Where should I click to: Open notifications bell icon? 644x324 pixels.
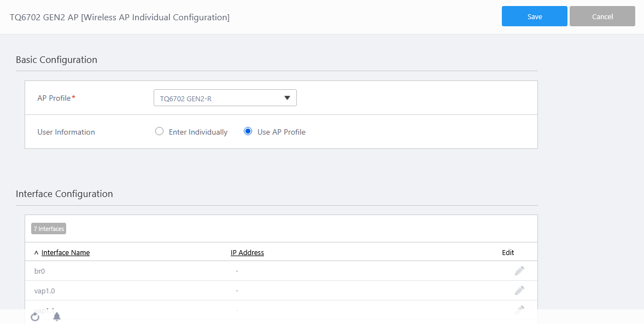click(x=57, y=316)
